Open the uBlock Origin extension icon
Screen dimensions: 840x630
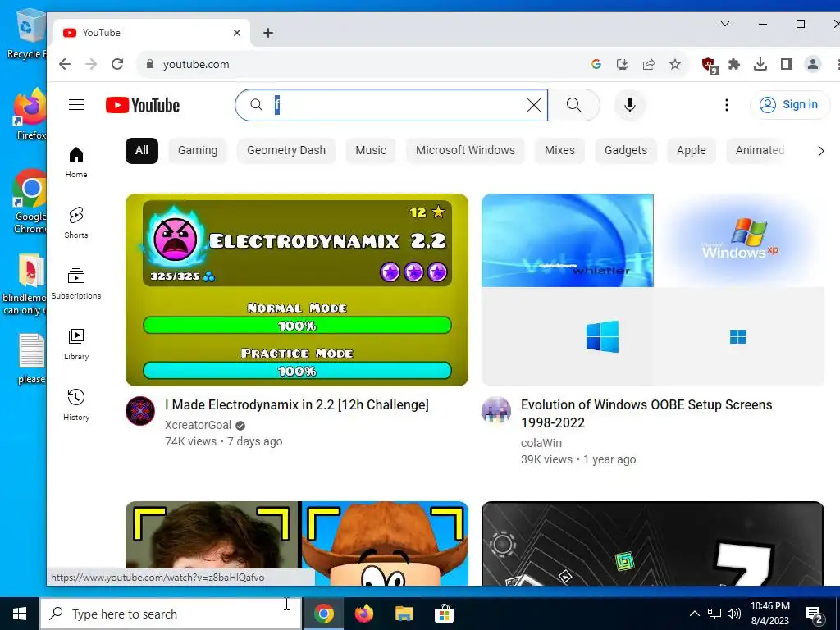click(710, 66)
